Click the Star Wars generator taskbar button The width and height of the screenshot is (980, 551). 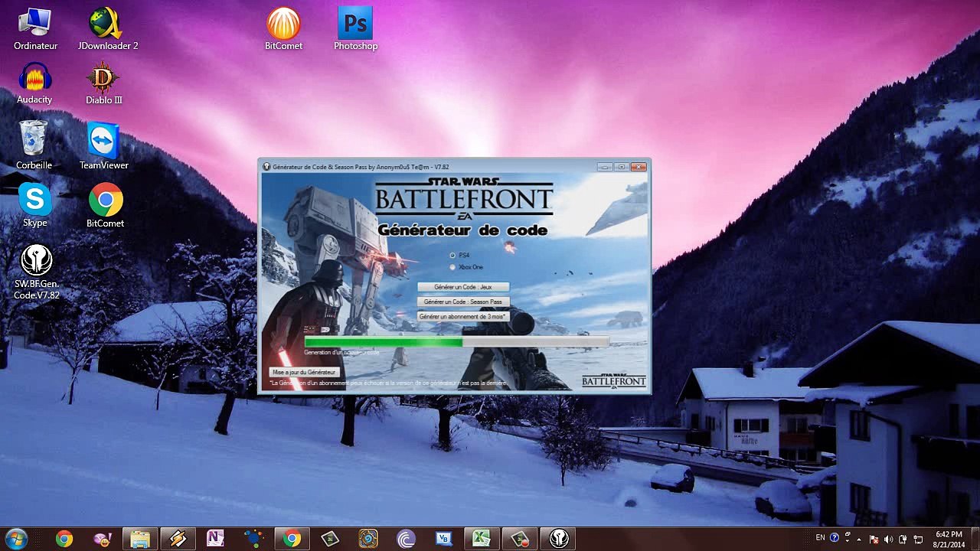558,539
